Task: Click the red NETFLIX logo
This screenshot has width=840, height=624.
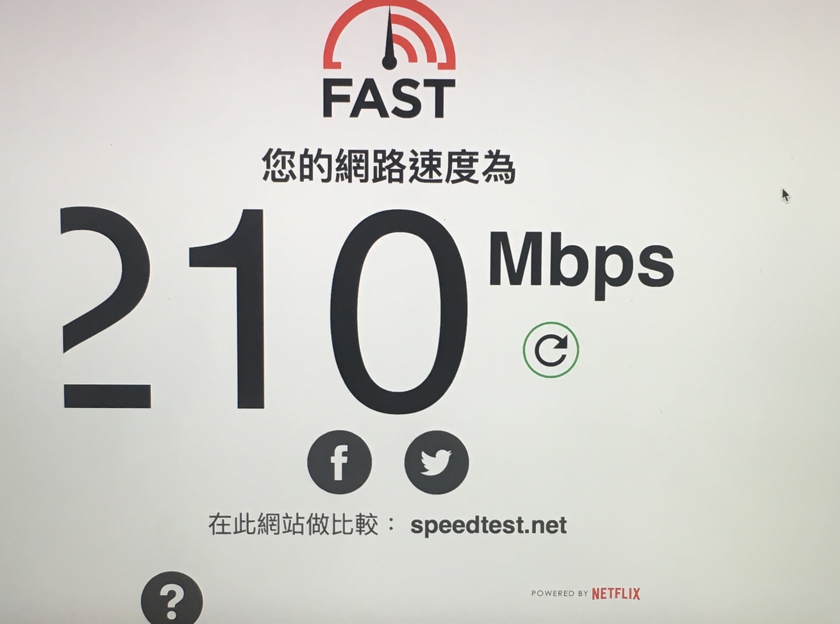Action: tap(616, 594)
